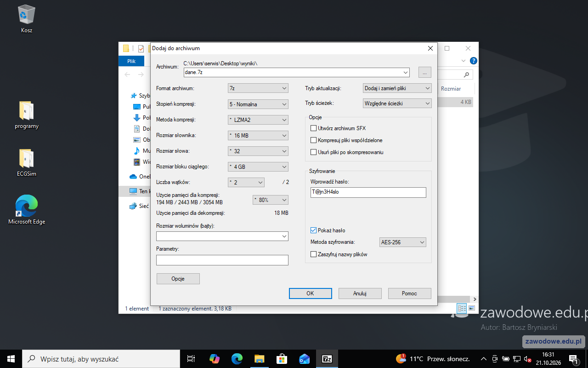Enable Kompresuj pliki współdzielone checkbox
This screenshot has height=368, width=588.
(x=314, y=140)
